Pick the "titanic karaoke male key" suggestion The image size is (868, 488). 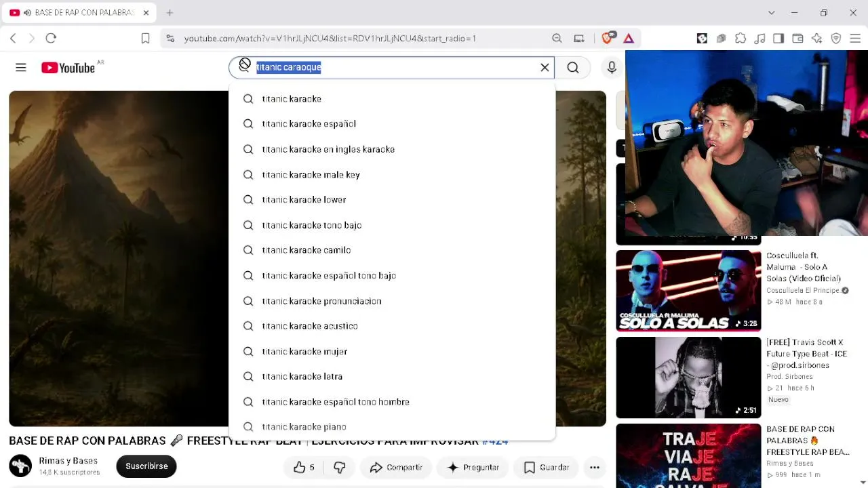click(392, 175)
